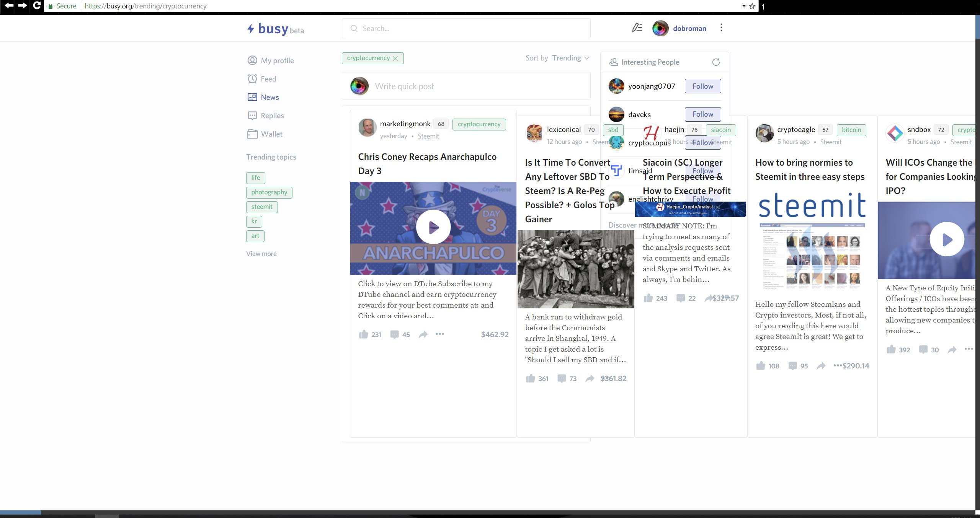This screenshot has width=980, height=518.
Task: Expand trending topics with View more
Action: 261,254
